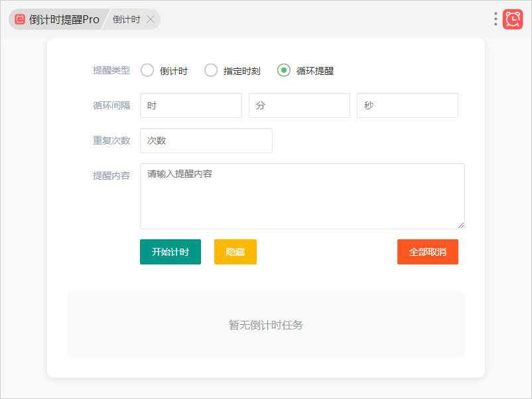Choose the 指定时刻 radio option

[211, 70]
